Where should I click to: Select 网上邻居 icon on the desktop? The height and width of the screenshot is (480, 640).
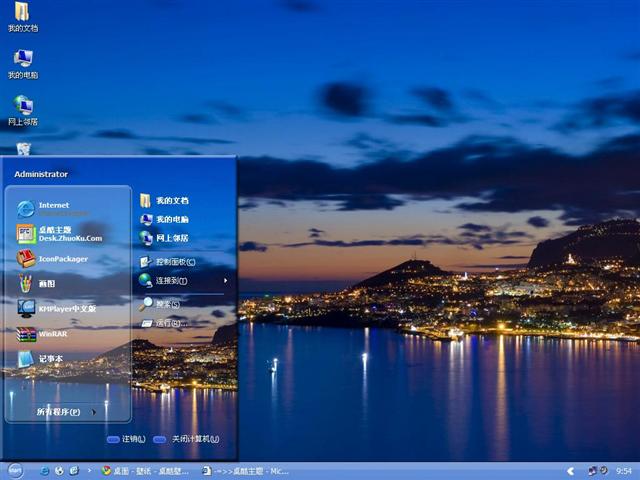click(22, 109)
